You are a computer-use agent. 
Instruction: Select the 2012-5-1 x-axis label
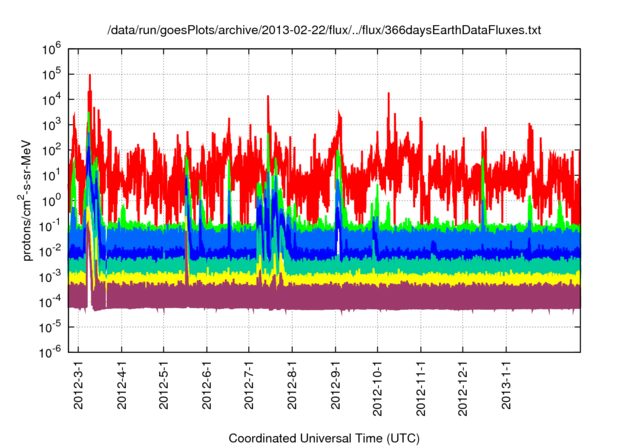click(x=164, y=383)
